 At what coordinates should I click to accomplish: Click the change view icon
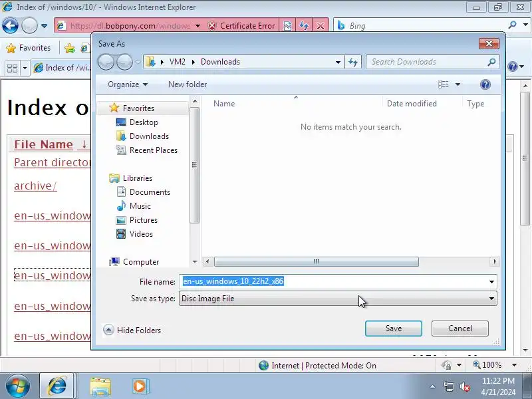(x=443, y=84)
